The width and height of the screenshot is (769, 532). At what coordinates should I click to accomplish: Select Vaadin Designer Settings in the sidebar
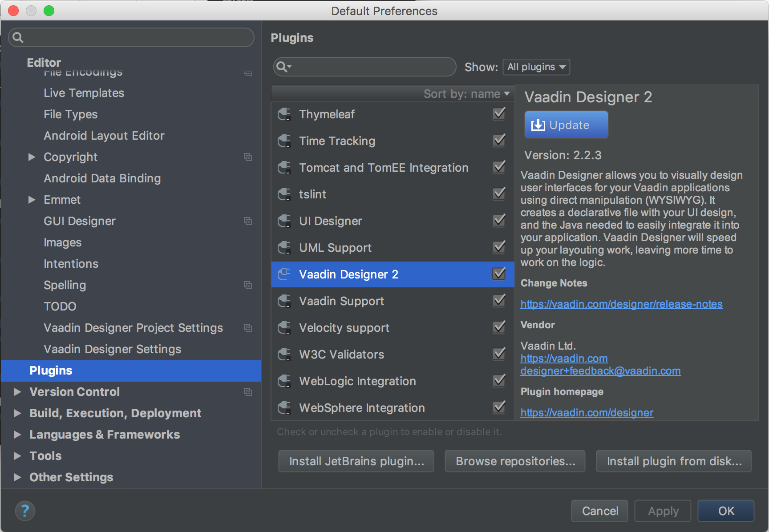pos(112,349)
